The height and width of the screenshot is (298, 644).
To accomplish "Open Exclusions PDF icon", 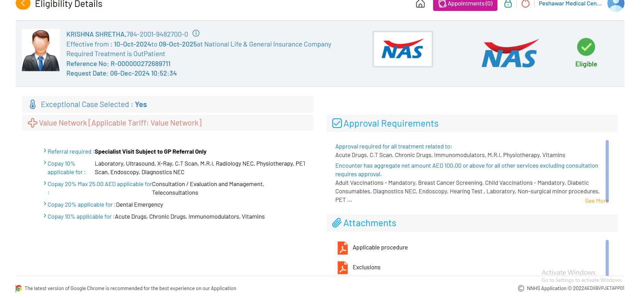I will pyautogui.click(x=343, y=268).
